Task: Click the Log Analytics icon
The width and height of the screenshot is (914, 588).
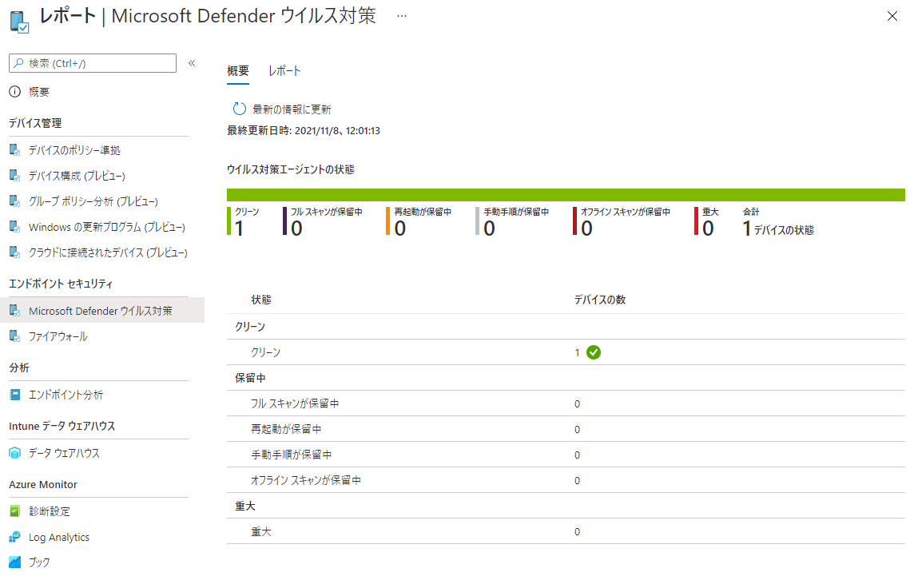Action: pyautogui.click(x=14, y=537)
